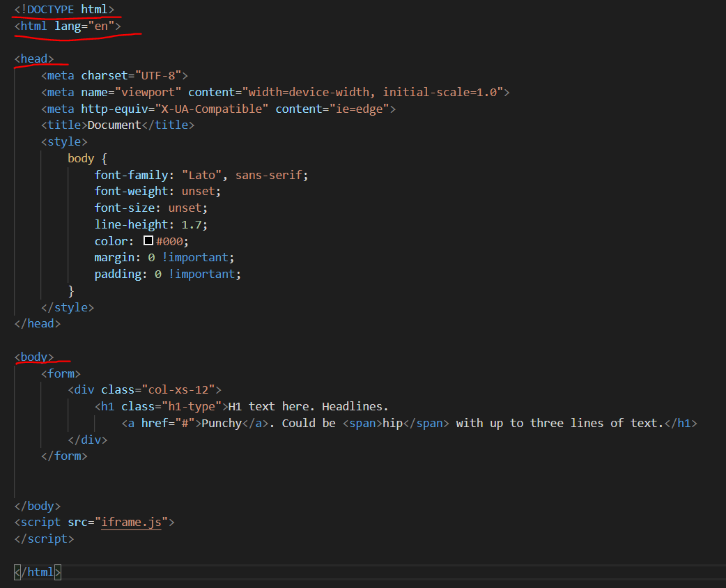
Task: Click the closing </html> tag
Action: point(36,571)
